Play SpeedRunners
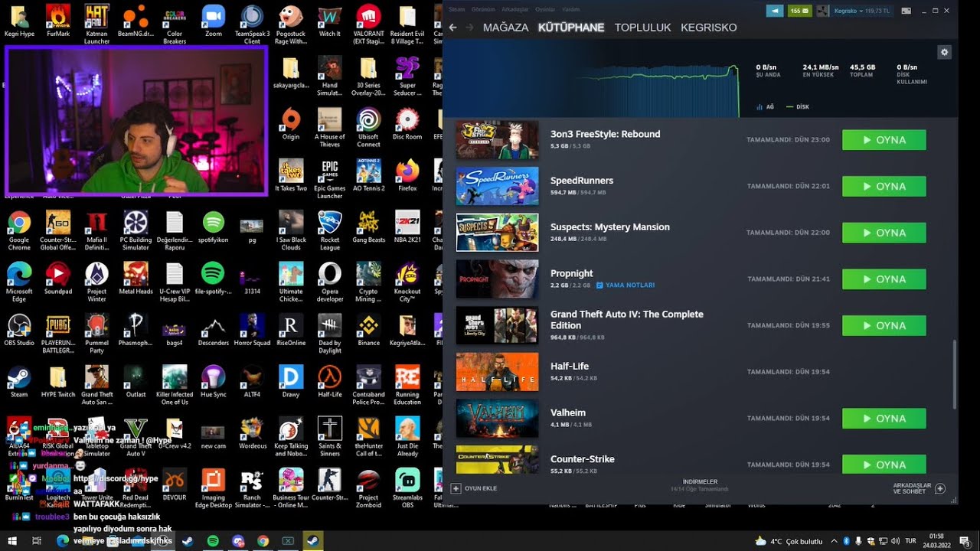The height and width of the screenshot is (551, 980). point(884,186)
